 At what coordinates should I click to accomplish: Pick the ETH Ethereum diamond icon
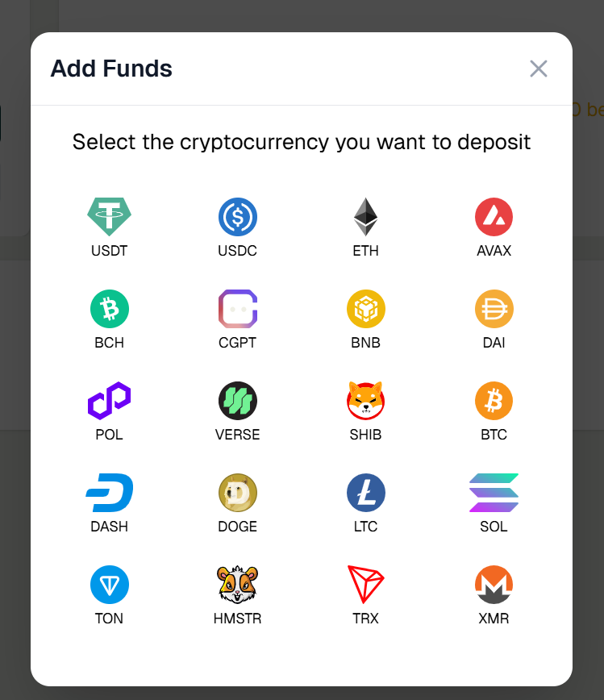point(365,216)
